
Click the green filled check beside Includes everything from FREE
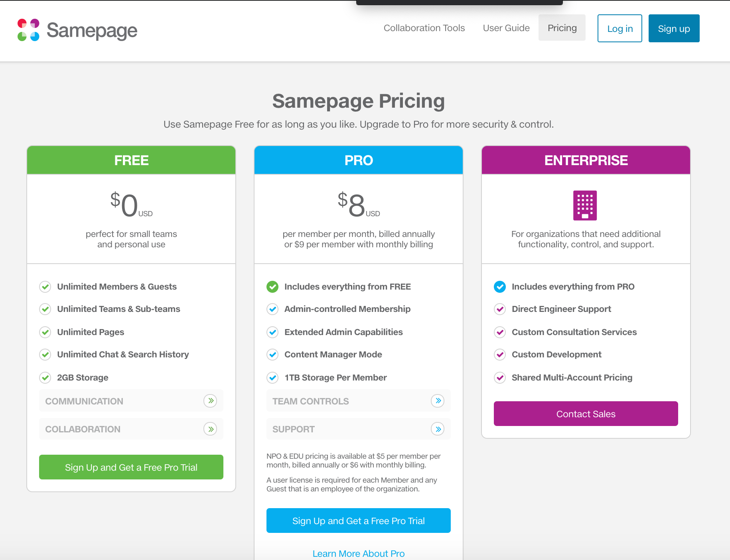pyautogui.click(x=272, y=287)
